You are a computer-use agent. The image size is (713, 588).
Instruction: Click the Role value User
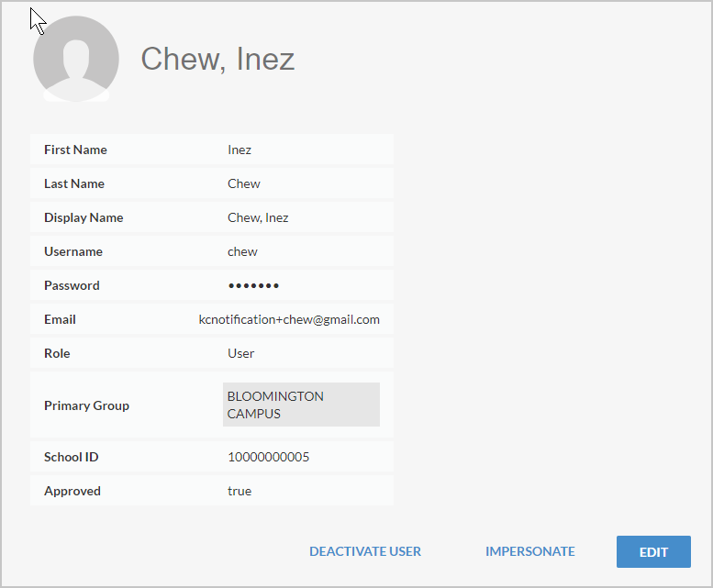(x=241, y=353)
